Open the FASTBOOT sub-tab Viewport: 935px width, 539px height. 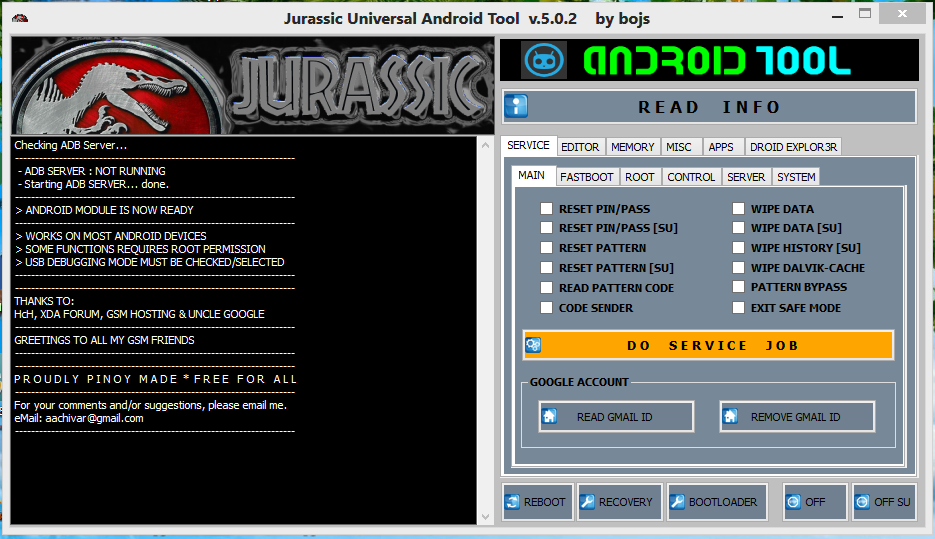(587, 177)
